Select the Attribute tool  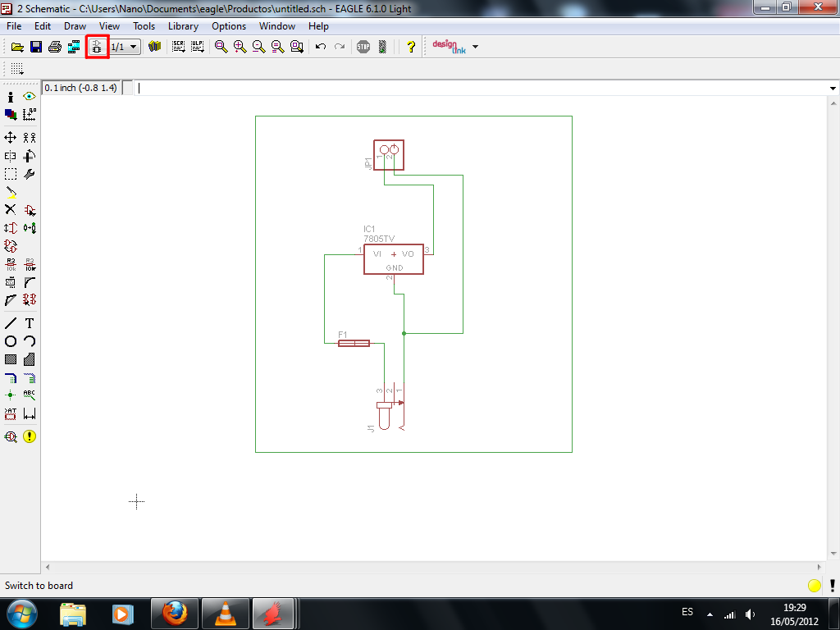10,413
